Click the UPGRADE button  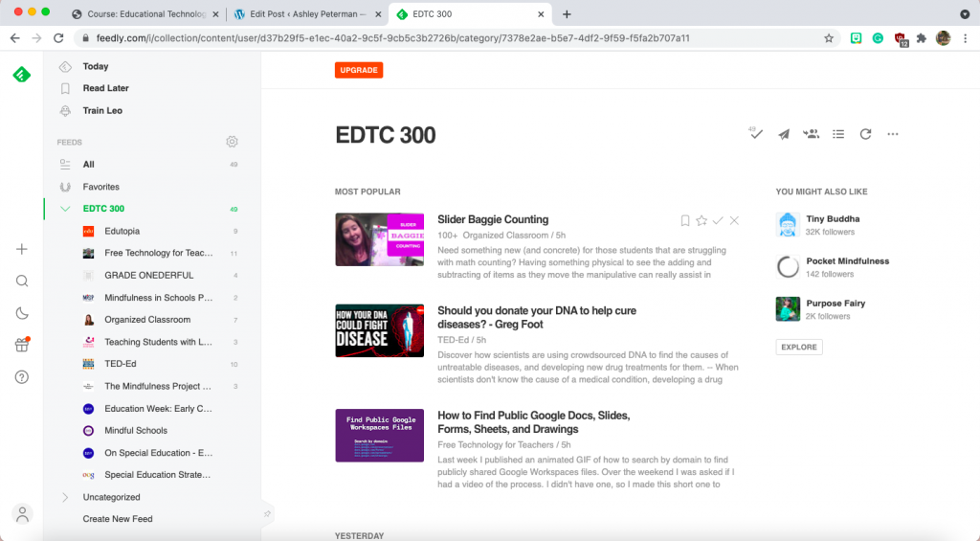359,70
